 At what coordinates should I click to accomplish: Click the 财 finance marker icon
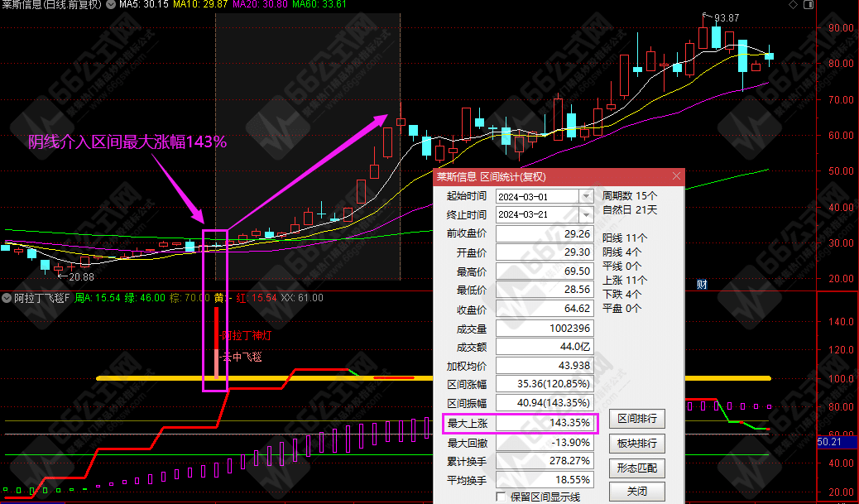point(701,285)
